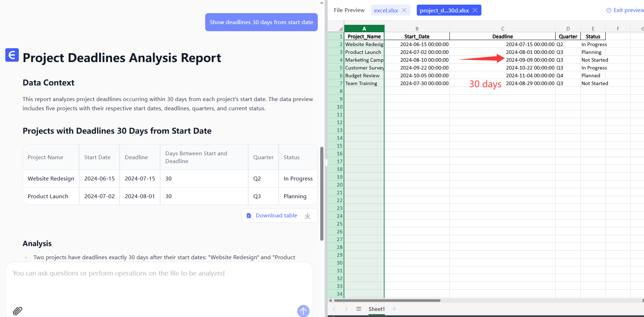Close the excel.xlsx file tab

(x=404, y=10)
